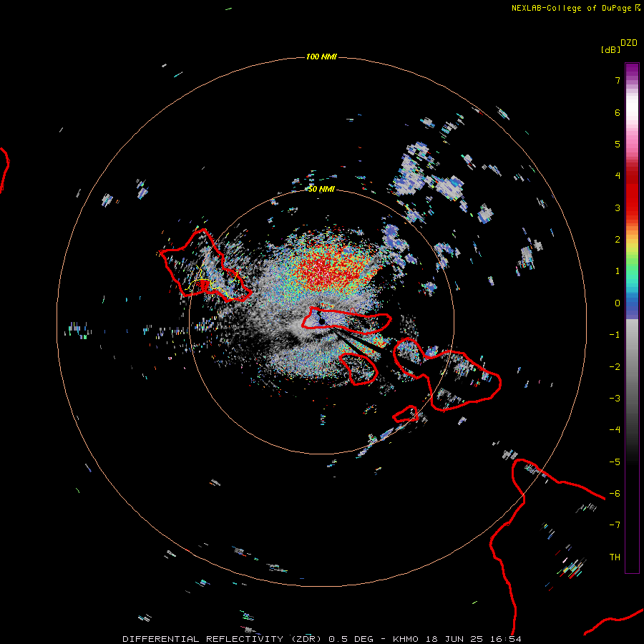Click the black KHMO radar site dot
This screenshot has height=644, width=644.
[x=322, y=321]
